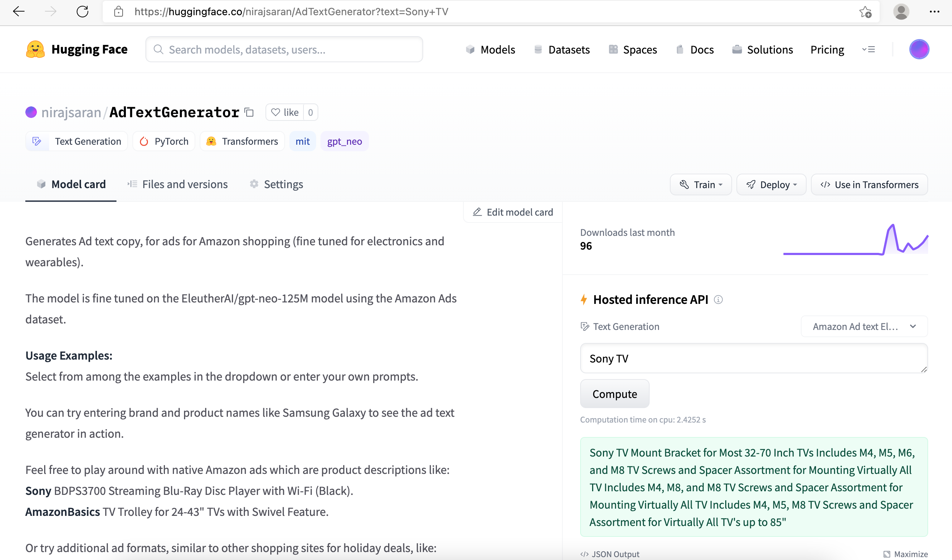Viewport: 952px width, 560px height.
Task: Expand the Deploy dropdown
Action: (772, 185)
